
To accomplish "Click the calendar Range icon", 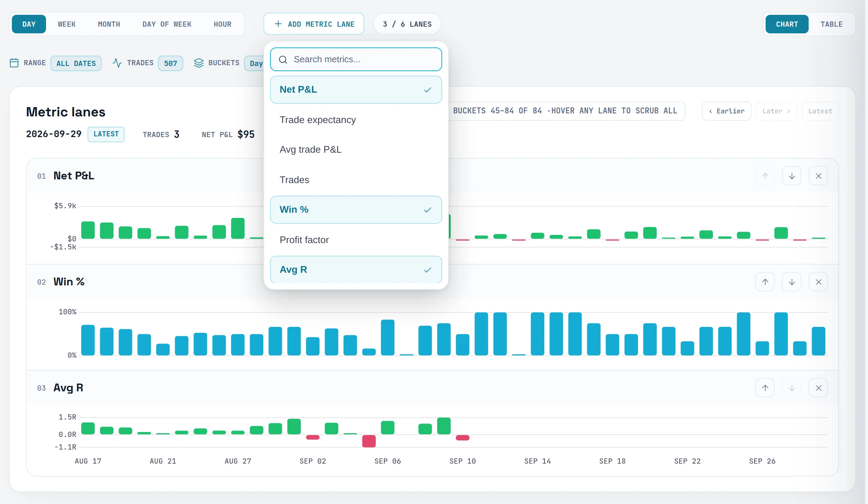I will (x=14, y=63).
